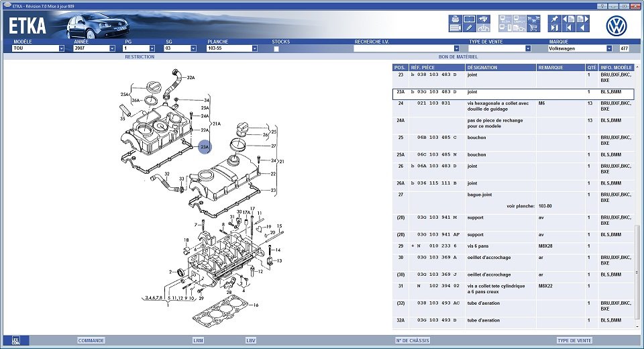The image size is (644, 349).
Task: Expand the PG dropdown
Action: pos(152,48)
